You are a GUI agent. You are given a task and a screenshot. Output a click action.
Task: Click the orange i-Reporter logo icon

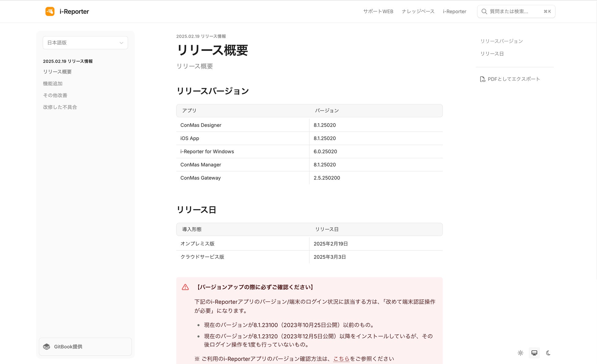[x=50, y=11]
